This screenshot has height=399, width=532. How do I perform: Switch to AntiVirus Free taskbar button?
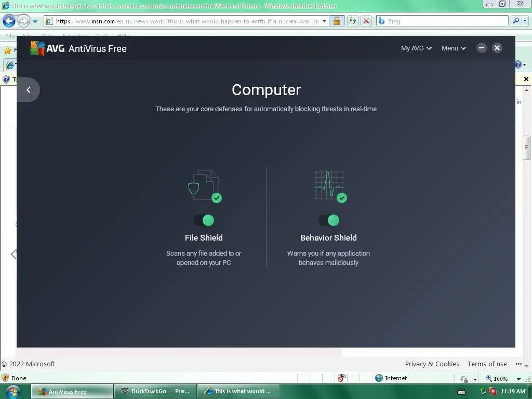(x=72, y=391)
